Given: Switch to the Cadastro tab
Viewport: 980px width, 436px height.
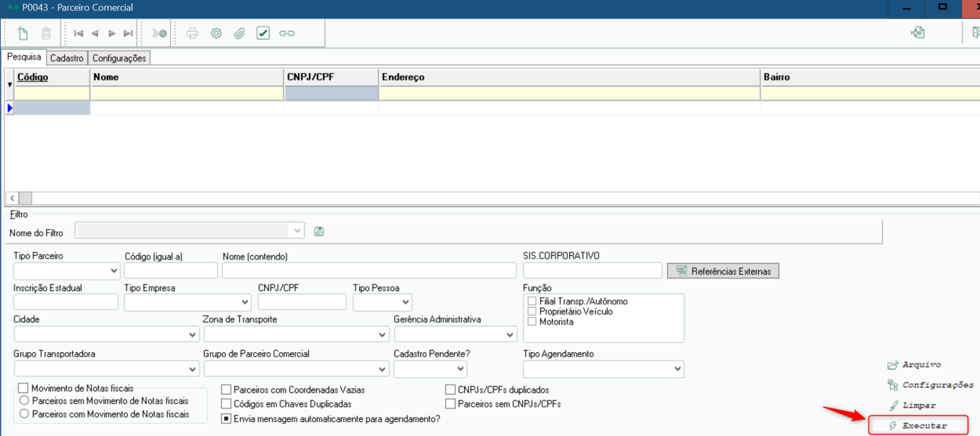Looking at the screenshot, I should pos(67,58).
